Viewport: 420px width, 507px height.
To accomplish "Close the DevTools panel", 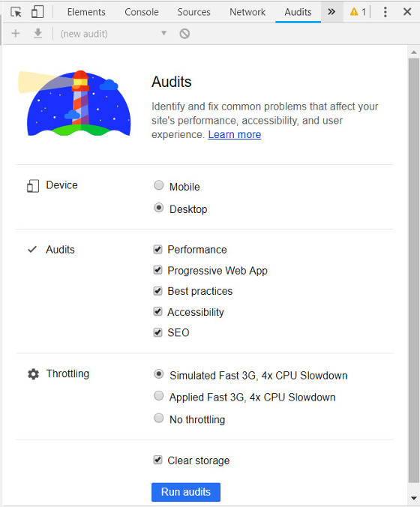I will click(x=407, y=12).
